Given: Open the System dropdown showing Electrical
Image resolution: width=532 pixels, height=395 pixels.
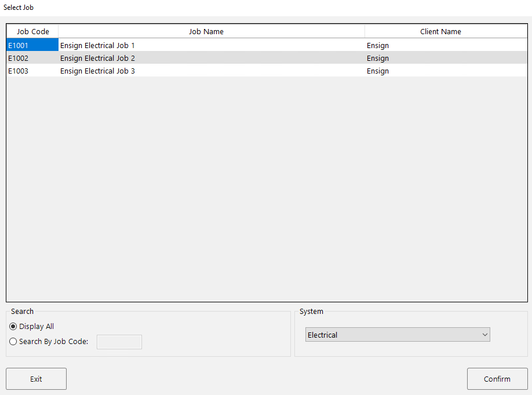Looking at the screenshot, I should (x=398, y=335).
